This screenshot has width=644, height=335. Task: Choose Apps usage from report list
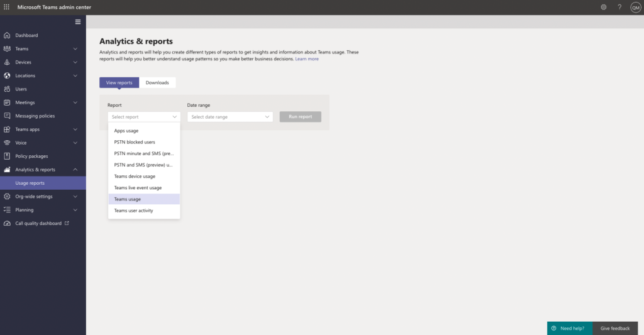pyautogui.click(x=144, y=131)
